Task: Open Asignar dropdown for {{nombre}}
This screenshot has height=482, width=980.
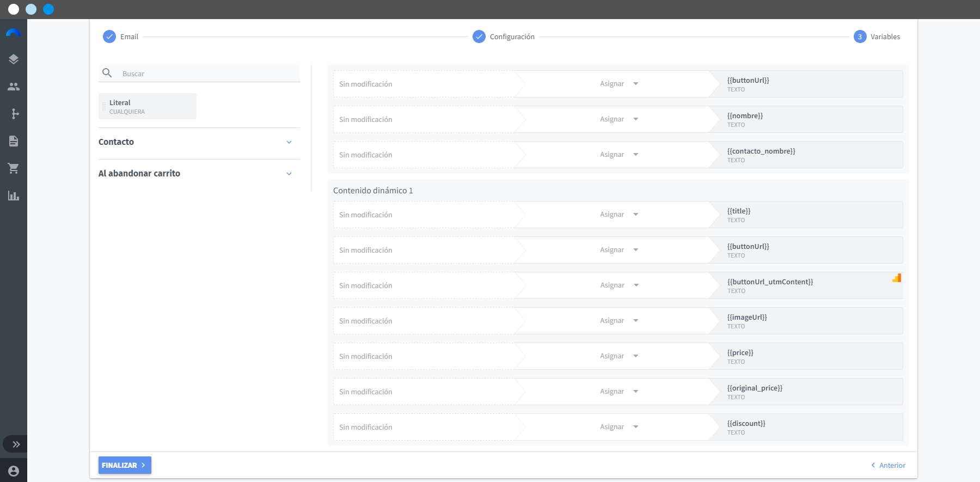Action: tap(619, 119)
